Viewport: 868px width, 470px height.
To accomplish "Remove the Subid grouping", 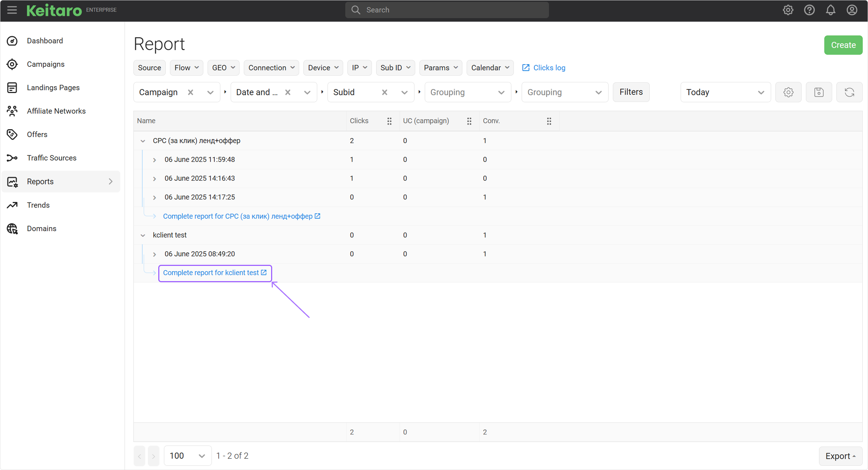I will (x=385, y=92).
